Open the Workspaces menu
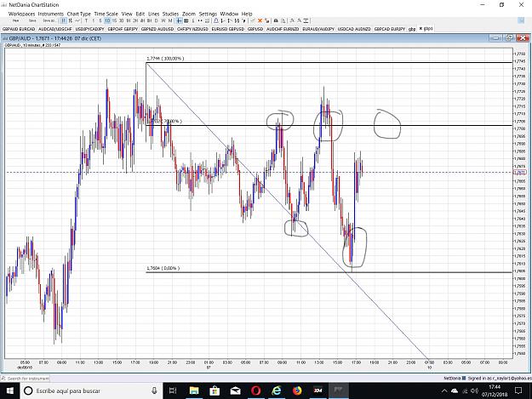The width and height of the screenshot is (532, 399). (22, 14)
